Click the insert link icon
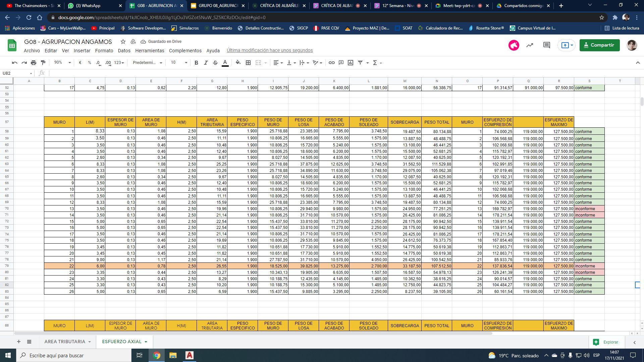 tap(331, 63)
